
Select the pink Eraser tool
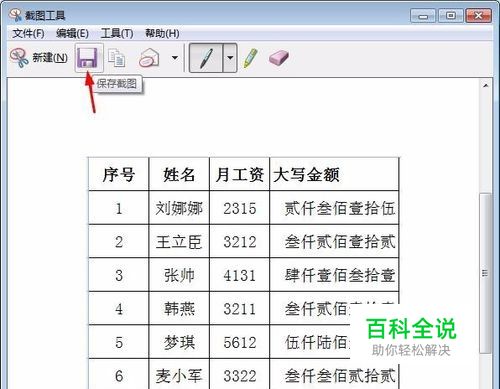pos(279,58)
